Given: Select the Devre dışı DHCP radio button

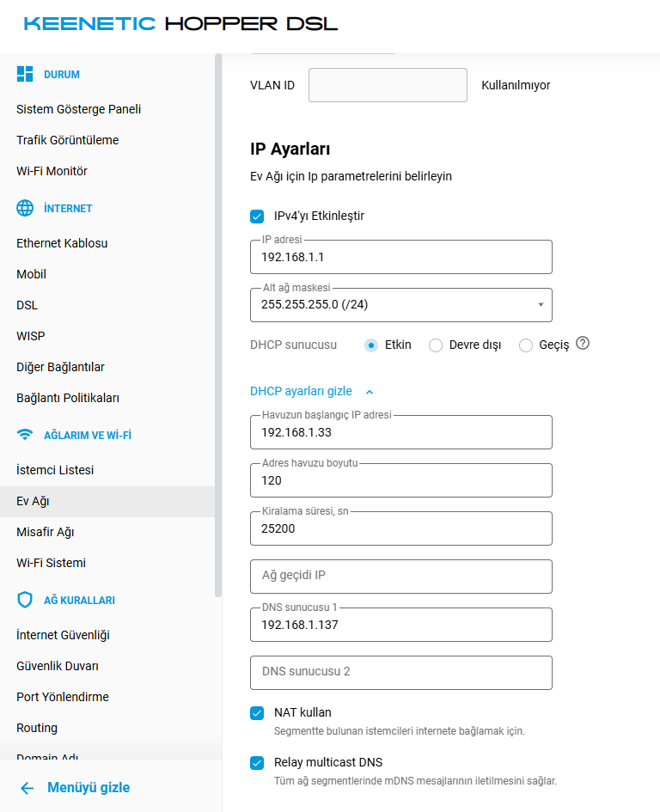Looking at the screenshot, I should (x=436, y=345).
